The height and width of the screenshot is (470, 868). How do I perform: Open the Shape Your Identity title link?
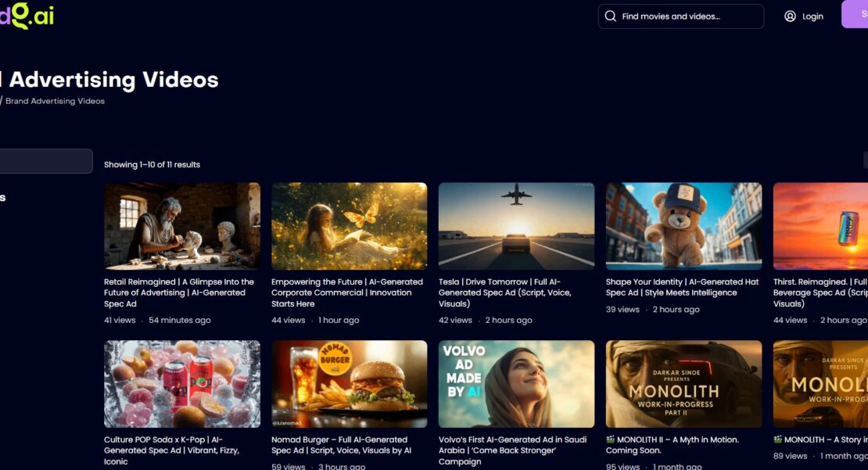[x=682, y=287]
